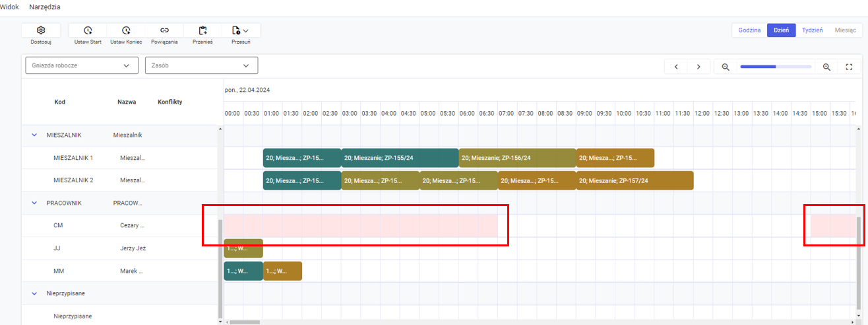The image size is (868, 325).
Task: Go to next date with right arrow
Action: click(x=698, y=67)
